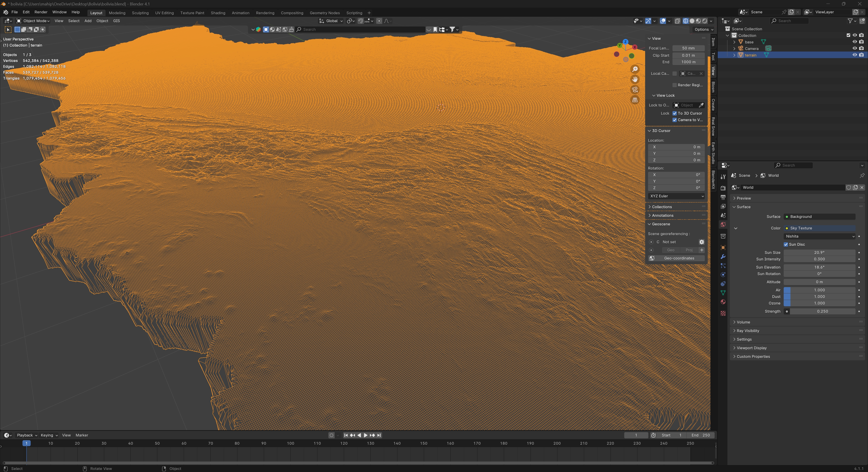Switch to the Shading workspace tab

coord(218,13)
